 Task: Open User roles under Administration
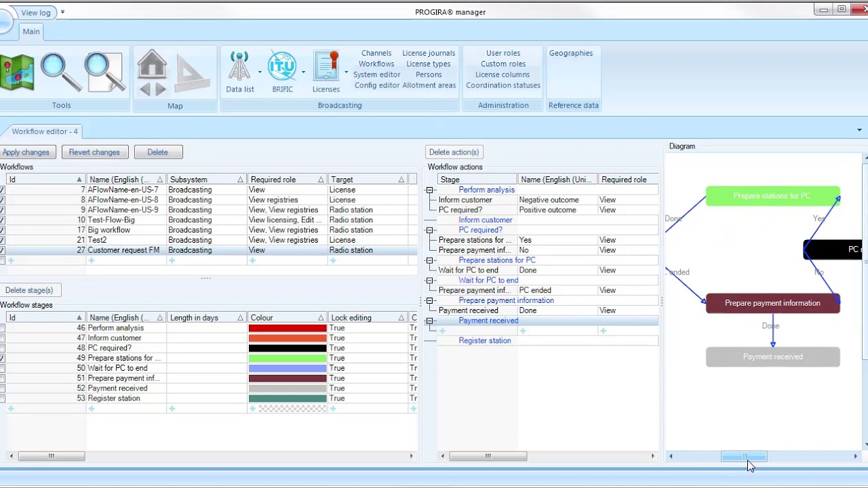(x=503, y=53)
